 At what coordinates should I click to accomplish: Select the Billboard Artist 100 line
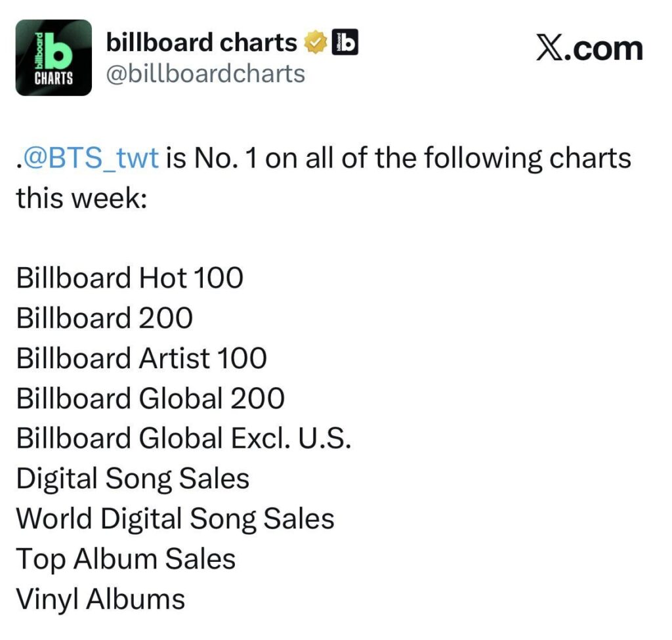coord(142,358)
